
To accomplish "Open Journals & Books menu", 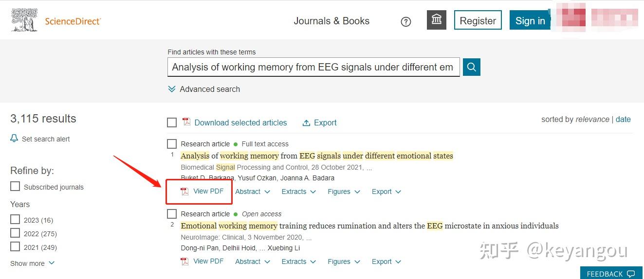I will coord(331,21).
